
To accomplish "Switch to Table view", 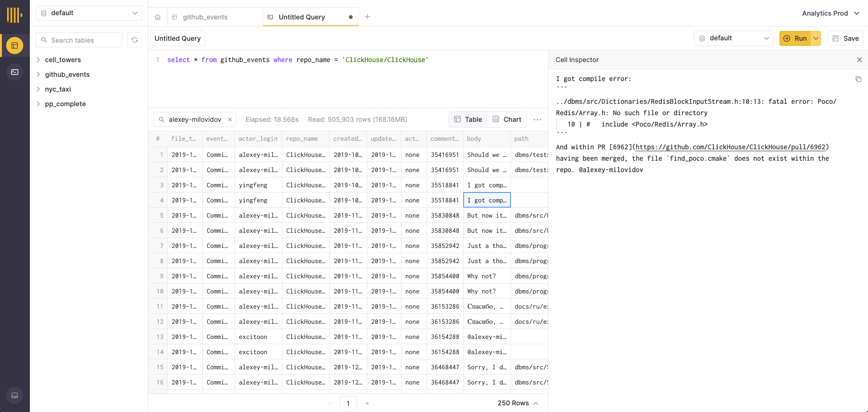I will [468, 119].
